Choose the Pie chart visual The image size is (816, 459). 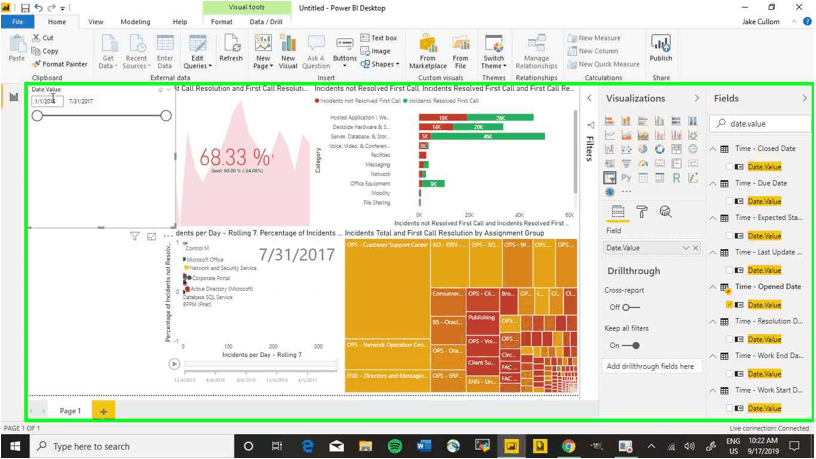click(643, 149)
